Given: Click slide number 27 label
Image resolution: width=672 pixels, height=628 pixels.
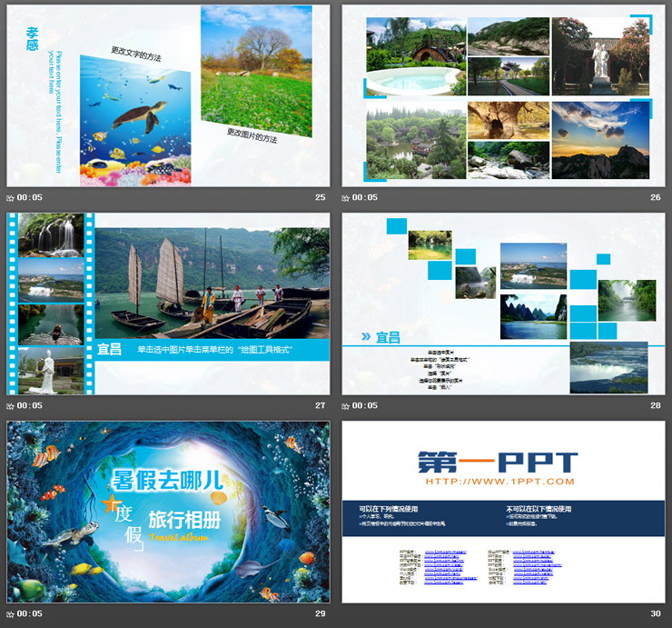Looking at the screenshot, I should (320, 405).
